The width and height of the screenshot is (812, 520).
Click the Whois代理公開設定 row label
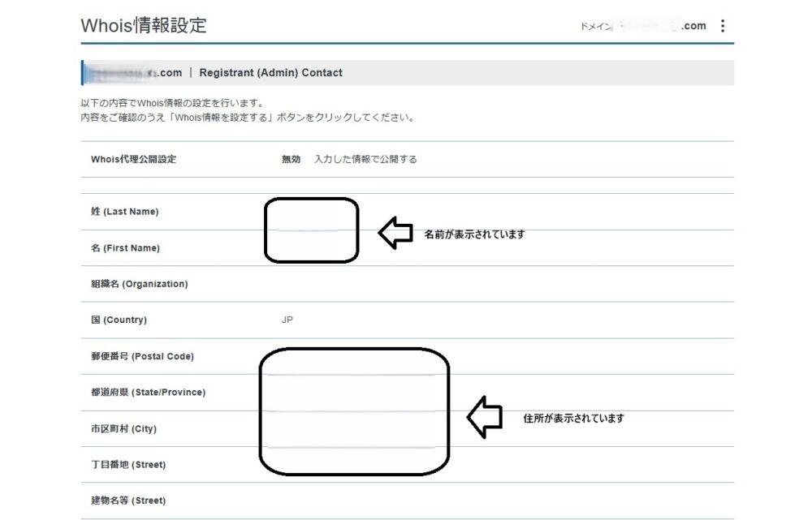(x=133, y=160)
